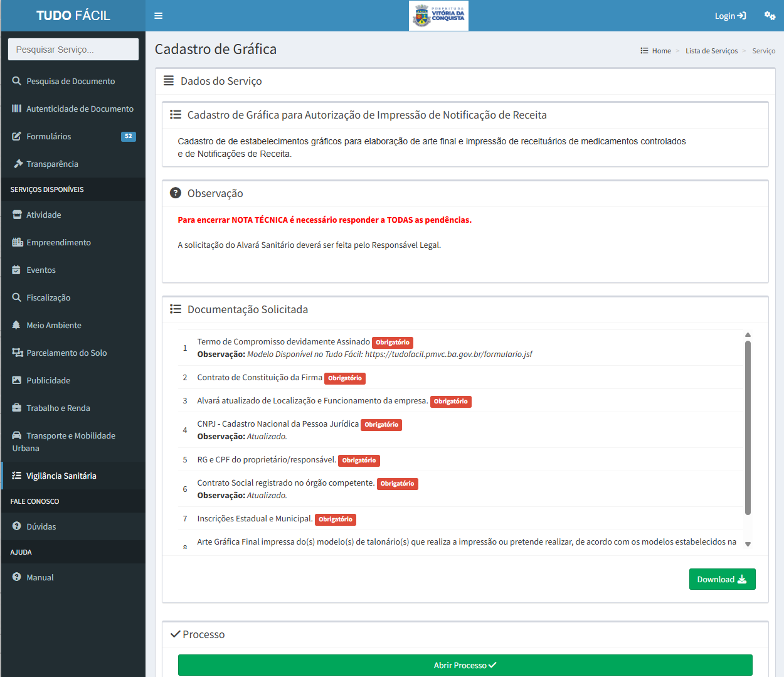Click the settings gears icon in header
784x677 pixels.
[x=770, y=16]
